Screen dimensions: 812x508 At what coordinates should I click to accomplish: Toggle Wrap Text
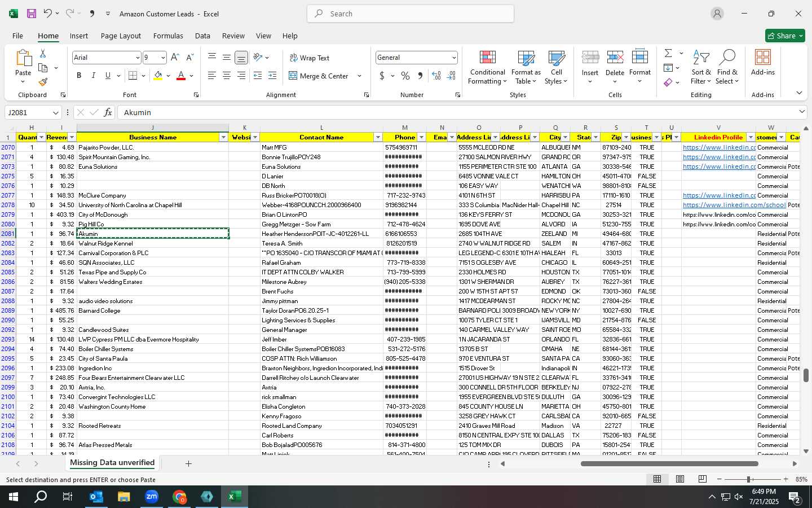click(310, 58)
